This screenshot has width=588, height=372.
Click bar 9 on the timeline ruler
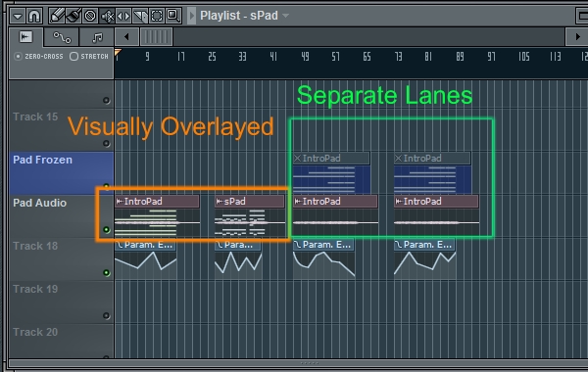(147, 56)
